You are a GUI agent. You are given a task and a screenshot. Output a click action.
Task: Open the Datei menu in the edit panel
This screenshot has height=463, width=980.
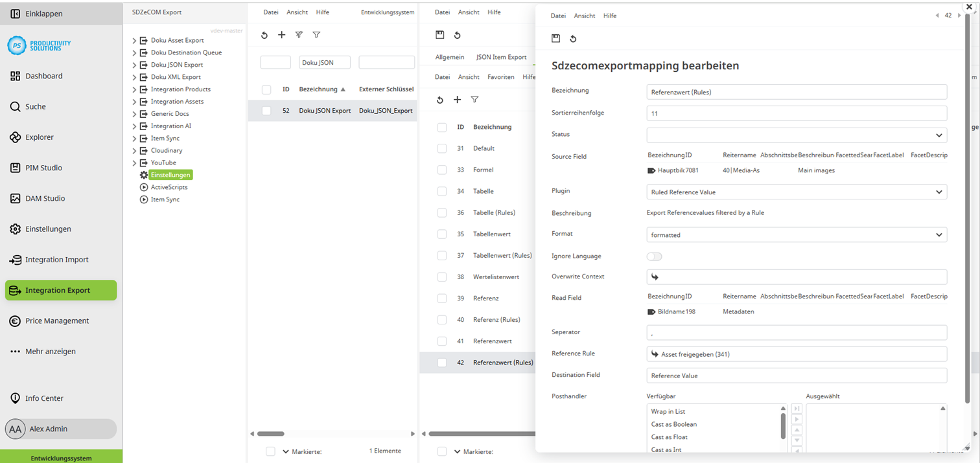557,16
